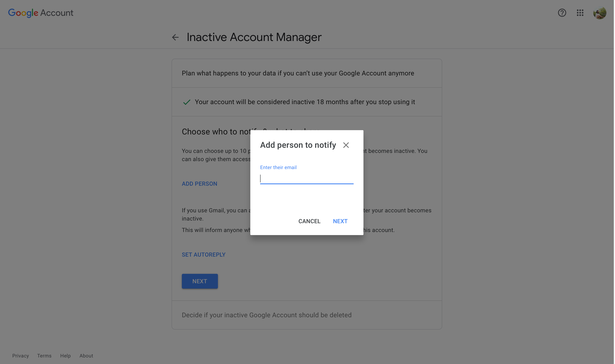Open the Privacy footer link
Image resolution: width=615 pixels, height=364 pixels.
pyautogui.click(x=21, y=356)
